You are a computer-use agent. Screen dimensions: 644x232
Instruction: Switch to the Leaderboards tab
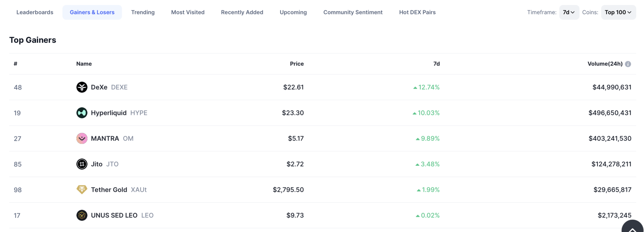click(x=35, y=12)
